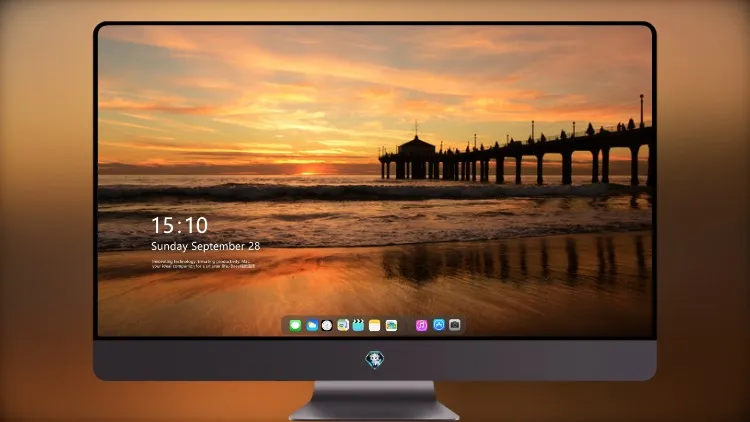
Task: Open the colorful gallery app icon
Action: (391, 325)
